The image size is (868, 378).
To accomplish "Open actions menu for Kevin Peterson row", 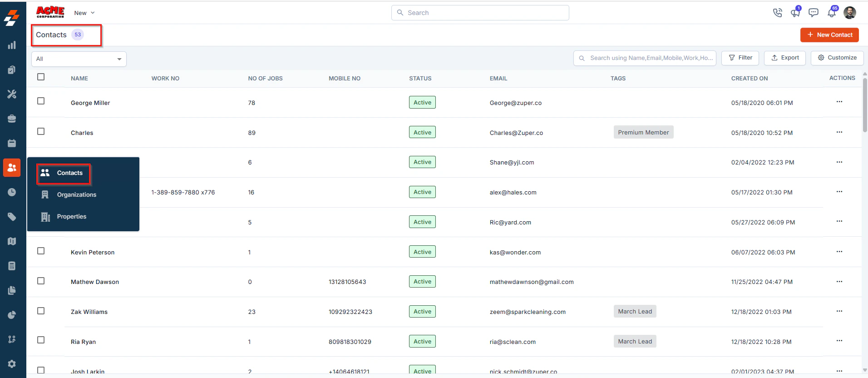I will coord(839,252).
